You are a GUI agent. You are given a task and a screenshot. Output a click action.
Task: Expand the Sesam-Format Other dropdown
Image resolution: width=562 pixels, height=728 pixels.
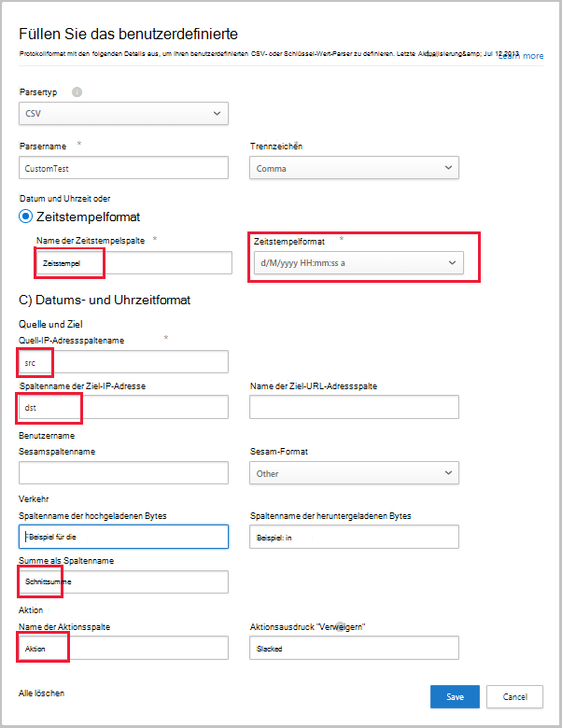click(354, 473)
